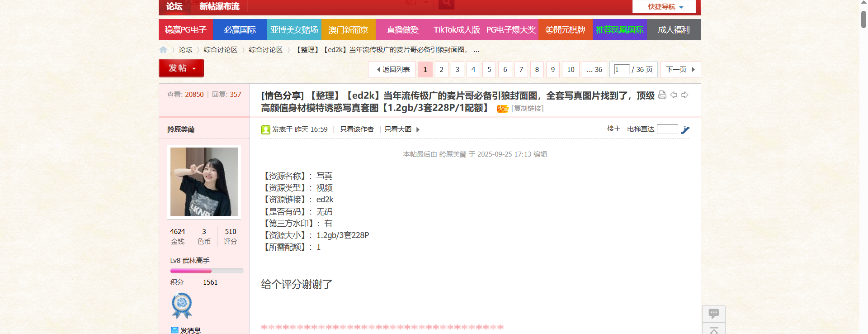Click the page vertical scrollbar thumb

(863, 19)
